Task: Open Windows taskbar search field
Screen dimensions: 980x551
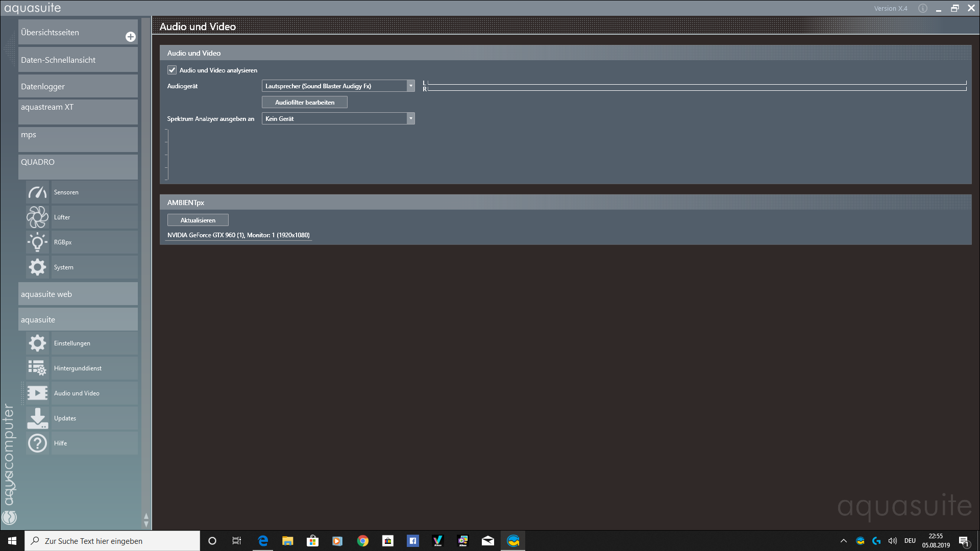Action: coord(112,541)
